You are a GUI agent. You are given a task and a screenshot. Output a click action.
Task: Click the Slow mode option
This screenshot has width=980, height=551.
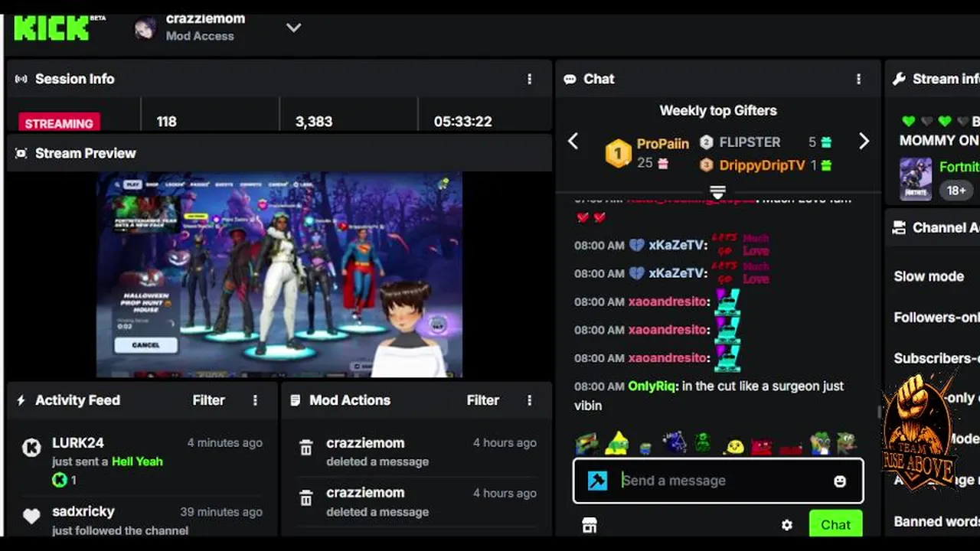[929, 276]
